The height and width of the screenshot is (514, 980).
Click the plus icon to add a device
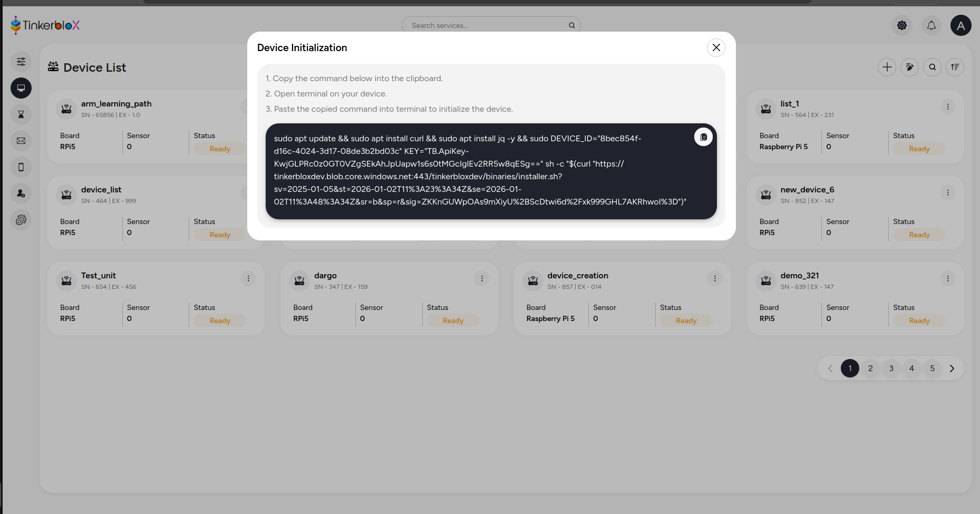tap(887, 67)
